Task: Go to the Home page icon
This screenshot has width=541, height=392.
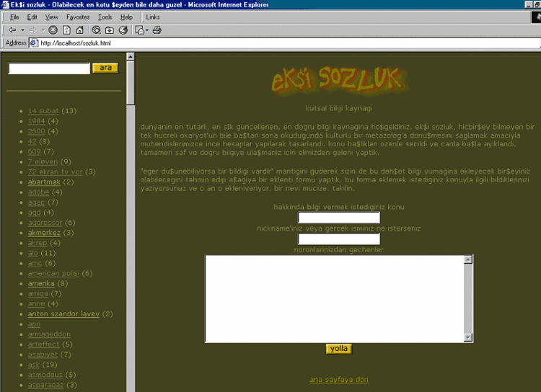Action: [x=79, y=30]
